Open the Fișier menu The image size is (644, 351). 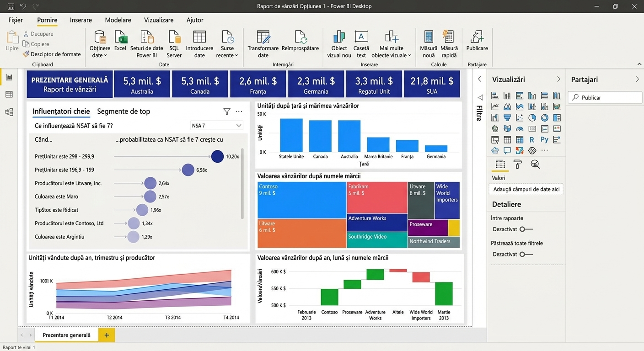(x=16, y=20)
